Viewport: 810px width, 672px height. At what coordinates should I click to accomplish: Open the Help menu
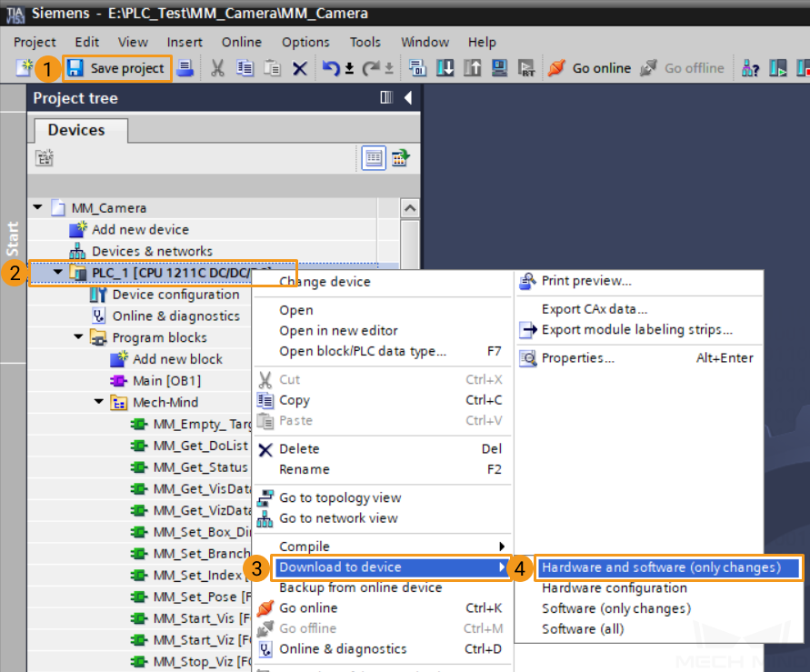[x=482, y=42]
